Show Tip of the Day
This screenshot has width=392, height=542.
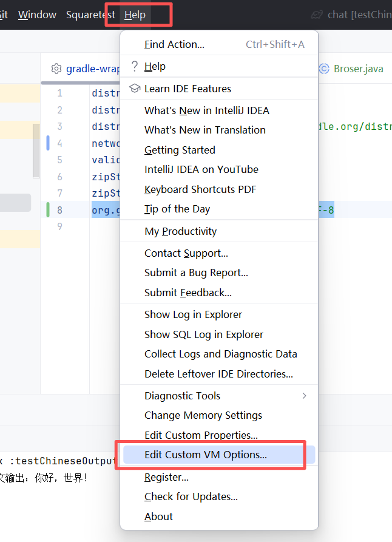pos(219,209)
